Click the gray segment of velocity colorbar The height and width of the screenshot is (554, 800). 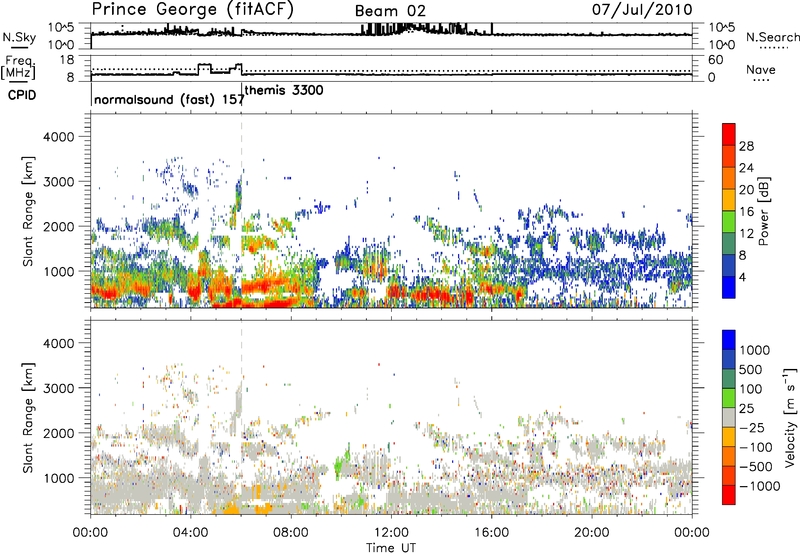point(729,417)
